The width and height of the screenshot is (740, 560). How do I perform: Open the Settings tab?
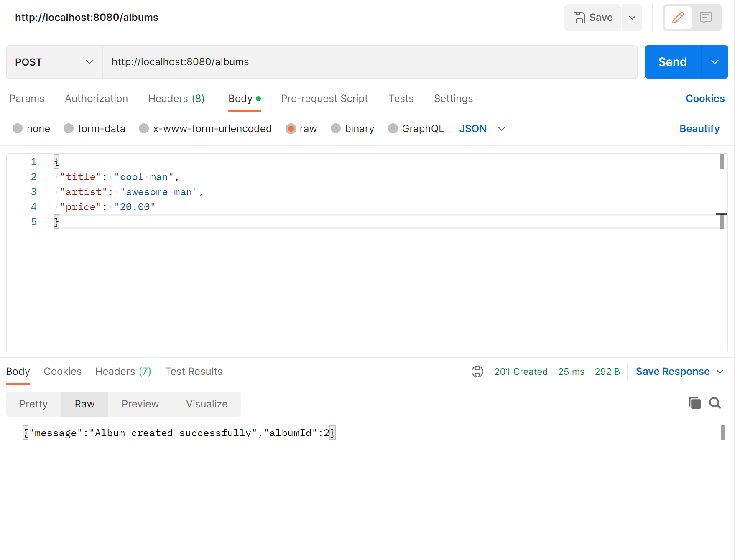click(x=453, y=99)
